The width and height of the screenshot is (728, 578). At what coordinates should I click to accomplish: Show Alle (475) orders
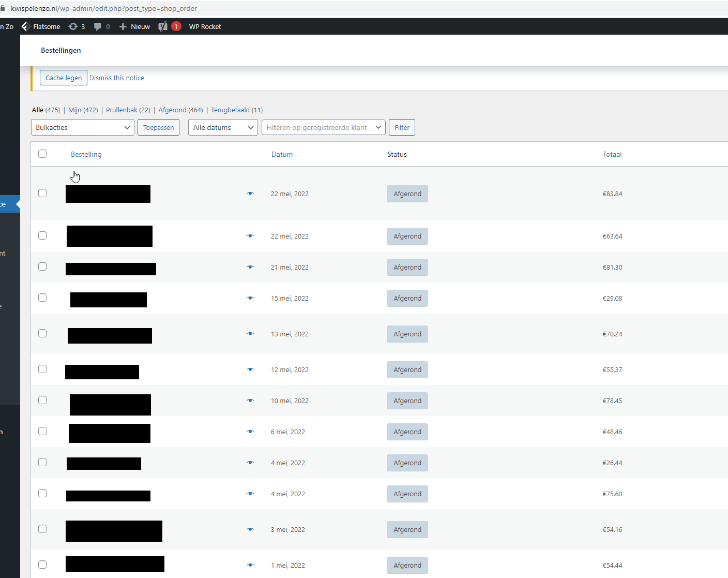(x=46, y=110)
